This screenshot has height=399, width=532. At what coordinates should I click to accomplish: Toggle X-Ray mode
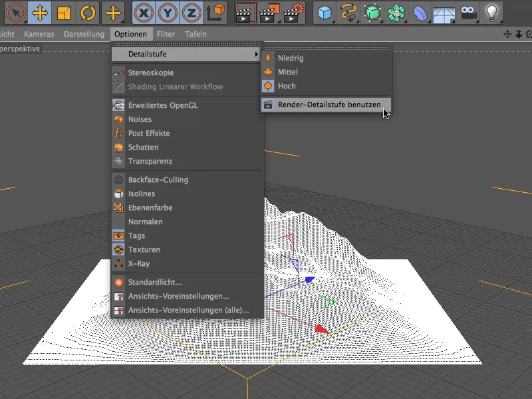(186, 263)
